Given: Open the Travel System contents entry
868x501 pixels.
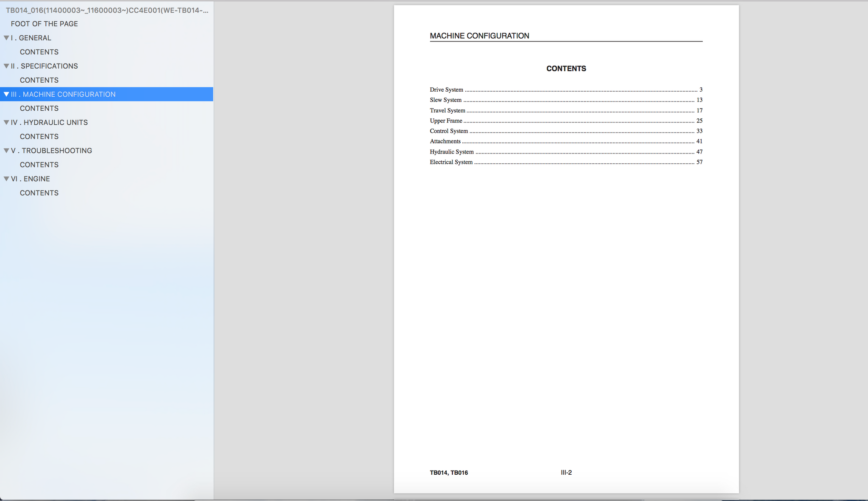Looking at the screenshot, I should point(447,110).
